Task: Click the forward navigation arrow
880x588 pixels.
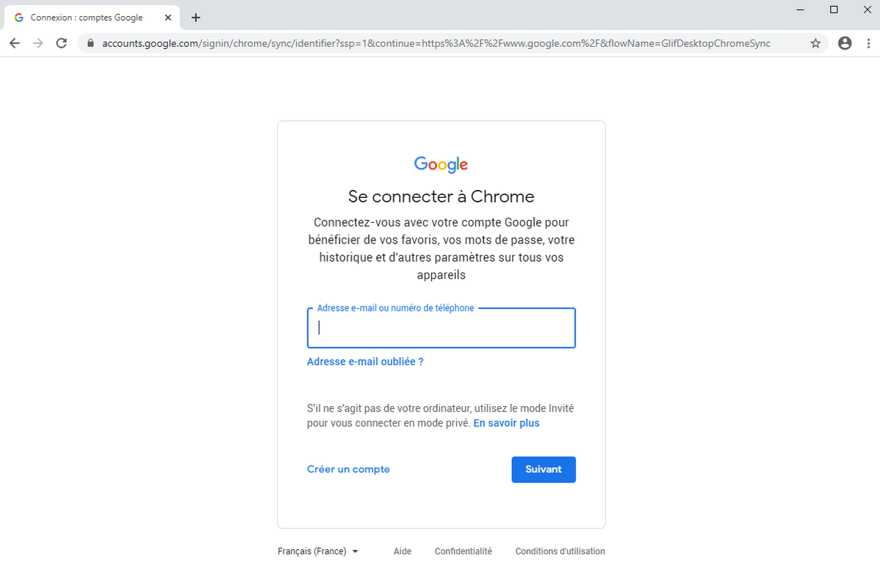Action: [38, 43]
